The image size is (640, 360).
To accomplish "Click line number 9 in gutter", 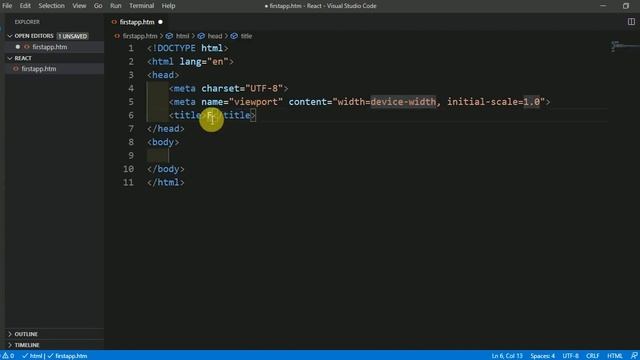I will click(131, 156).
